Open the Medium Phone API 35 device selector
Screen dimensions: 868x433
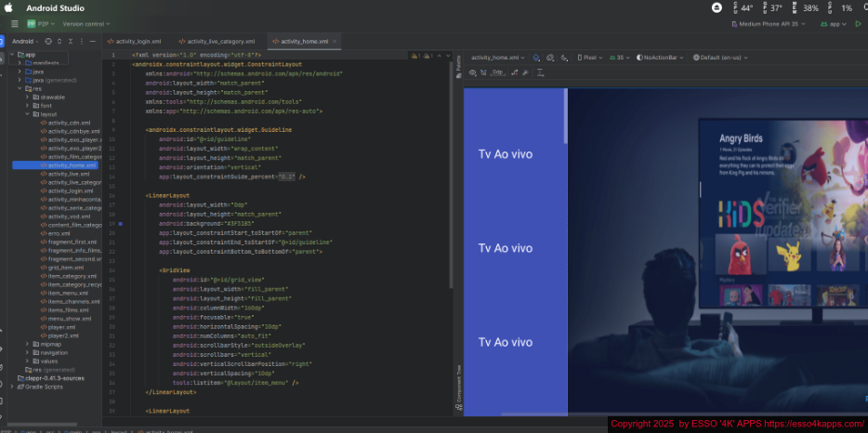(x=769, y=24)
